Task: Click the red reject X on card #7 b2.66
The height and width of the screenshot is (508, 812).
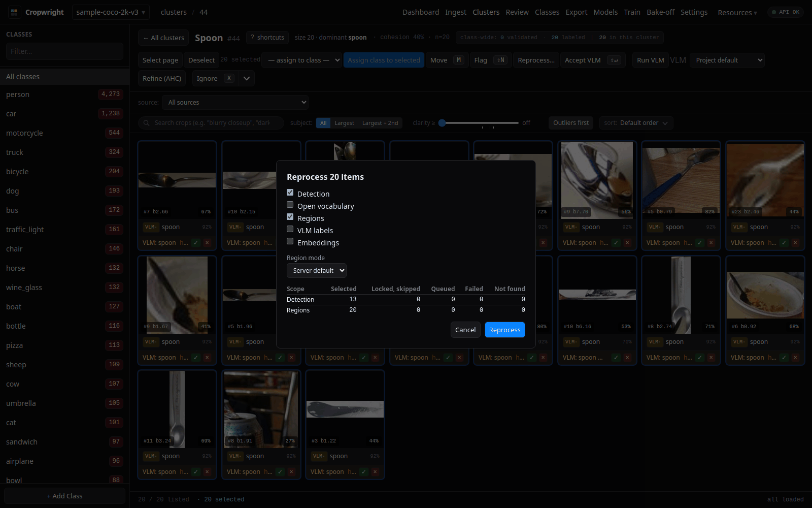Action: point(207,243)
